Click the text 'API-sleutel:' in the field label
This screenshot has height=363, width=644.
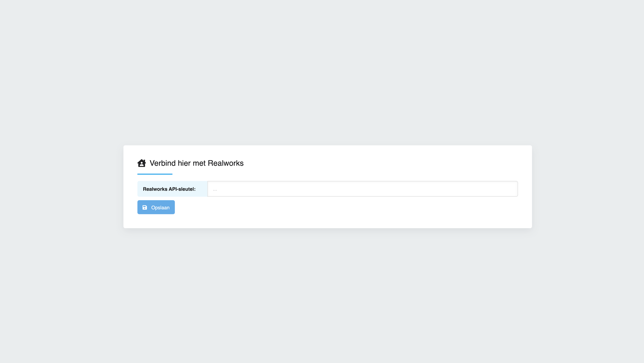click(x=182, y=189)
